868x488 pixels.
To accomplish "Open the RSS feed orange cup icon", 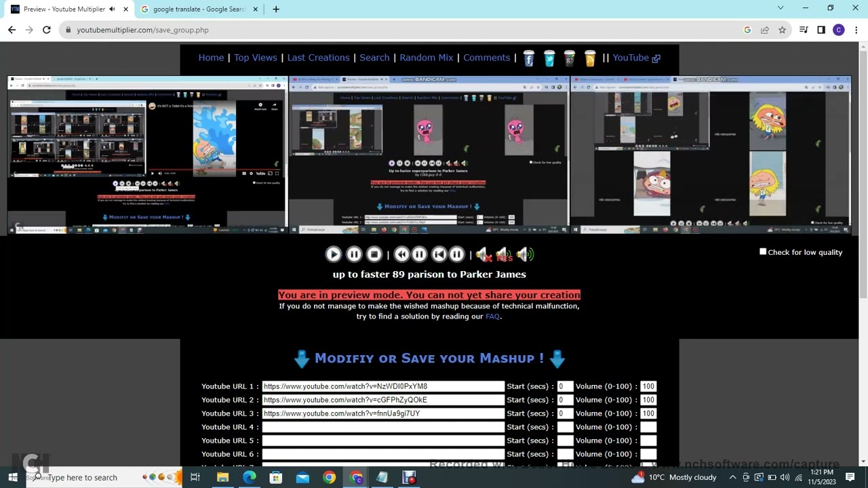I will point(590,59).
